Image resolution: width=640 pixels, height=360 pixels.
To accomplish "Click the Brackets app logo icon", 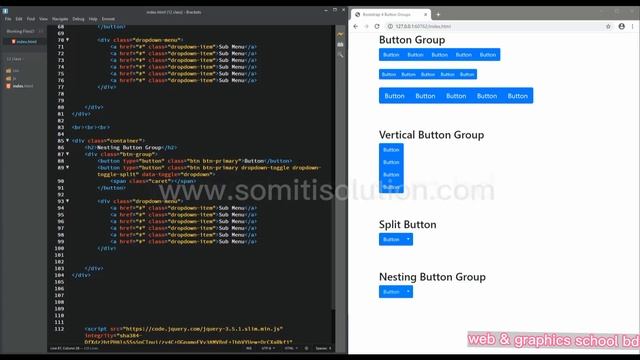I will pyautogui.click(x=5, y=11).
